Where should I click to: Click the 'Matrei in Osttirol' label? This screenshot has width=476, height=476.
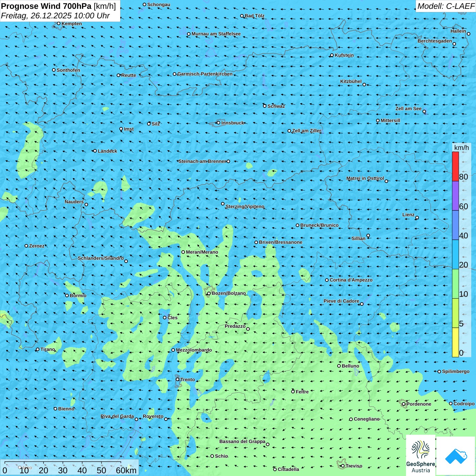[365, 178]
